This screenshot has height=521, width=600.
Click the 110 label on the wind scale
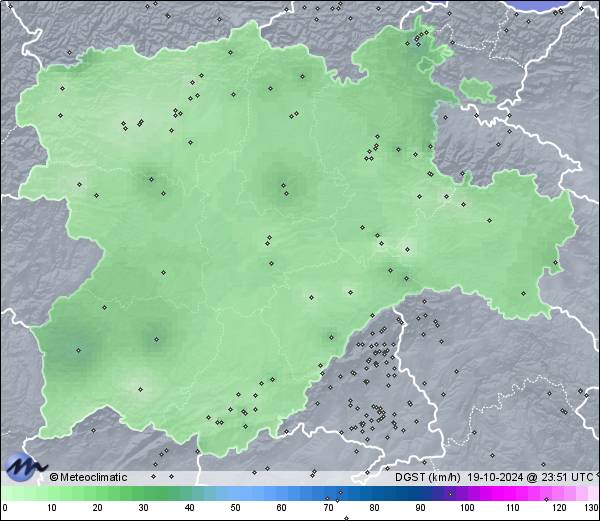pos(513,508)
